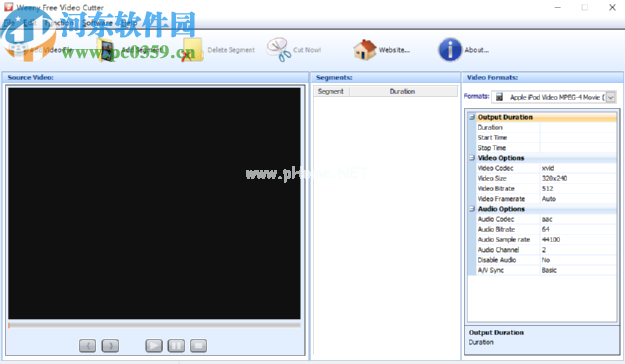Sort segments by the Duration column header
Viewport: 625px width, 364px height.
coord(403,91)
